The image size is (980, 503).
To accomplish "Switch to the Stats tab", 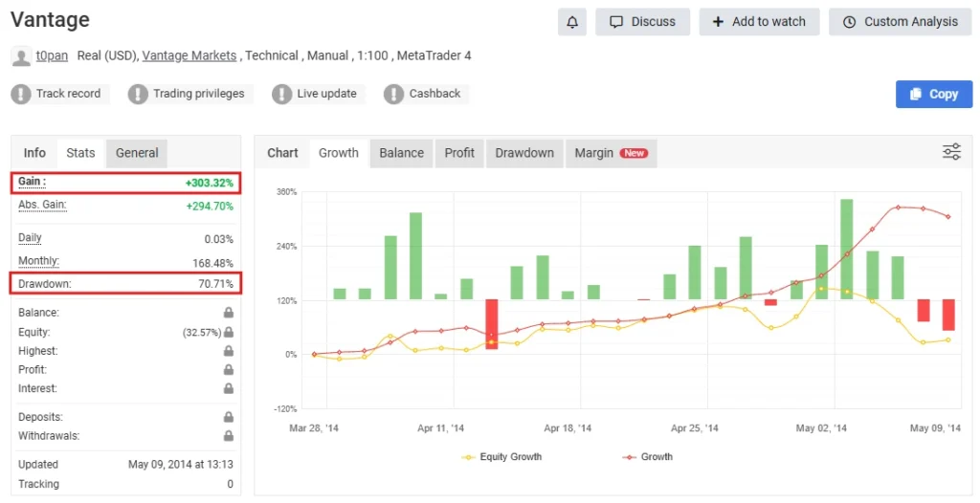I will click(80, 153).
